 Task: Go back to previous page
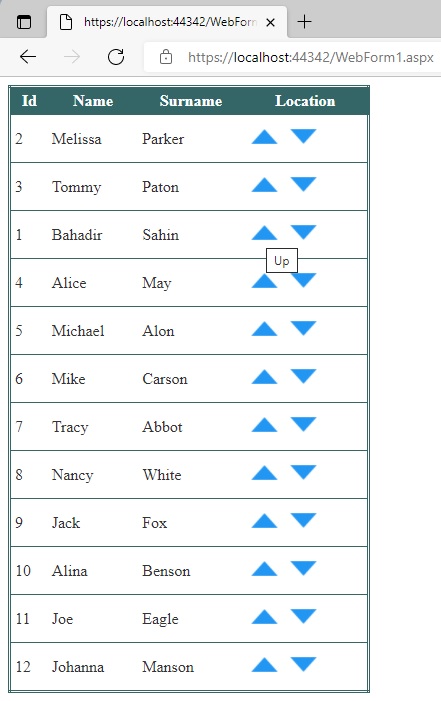28,57
